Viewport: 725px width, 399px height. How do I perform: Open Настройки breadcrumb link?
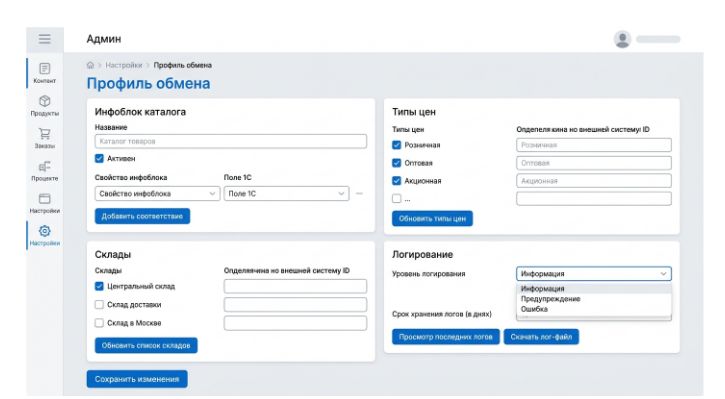(123, 65)
